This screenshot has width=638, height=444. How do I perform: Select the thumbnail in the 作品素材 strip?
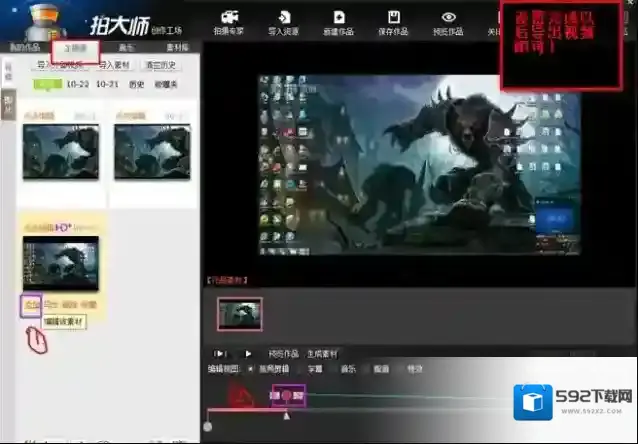click(240, 313)
